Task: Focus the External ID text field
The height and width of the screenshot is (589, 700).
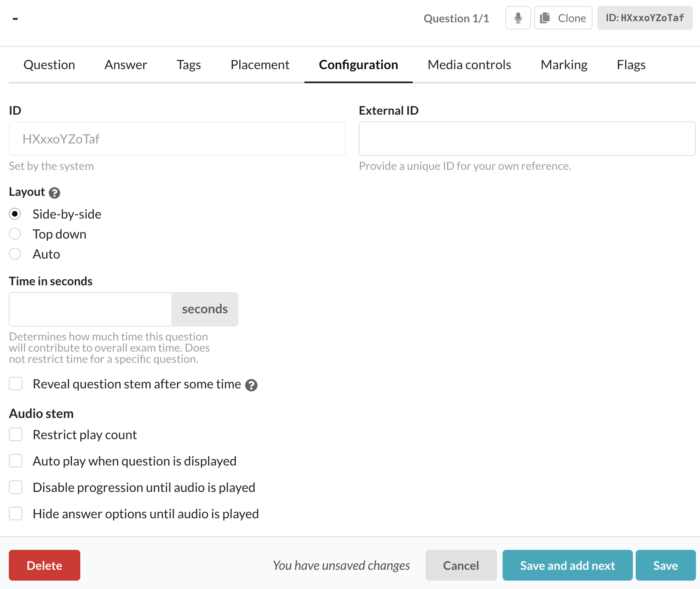Action: coord(527,139)
